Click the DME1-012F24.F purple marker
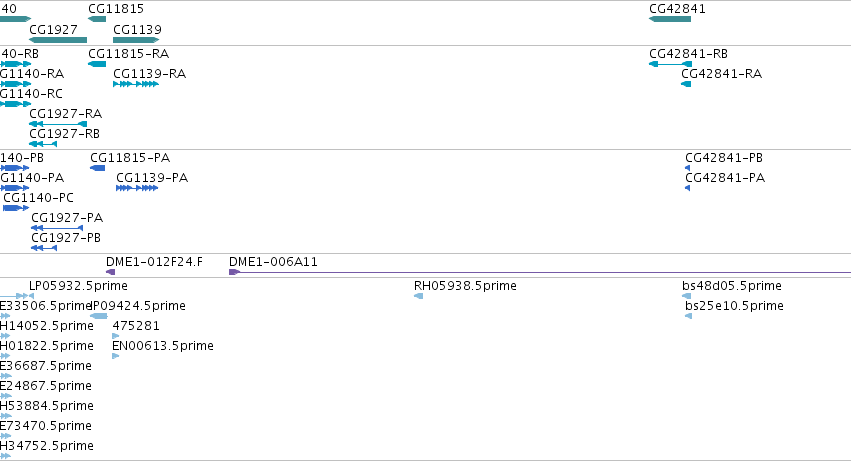Viewport: 851px width, 461px height. coord(111,272)
